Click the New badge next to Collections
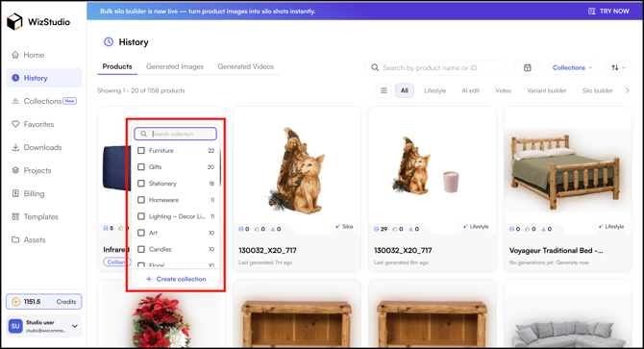The width and height of the screenshot is (644, 349). (x=70, y=101)
